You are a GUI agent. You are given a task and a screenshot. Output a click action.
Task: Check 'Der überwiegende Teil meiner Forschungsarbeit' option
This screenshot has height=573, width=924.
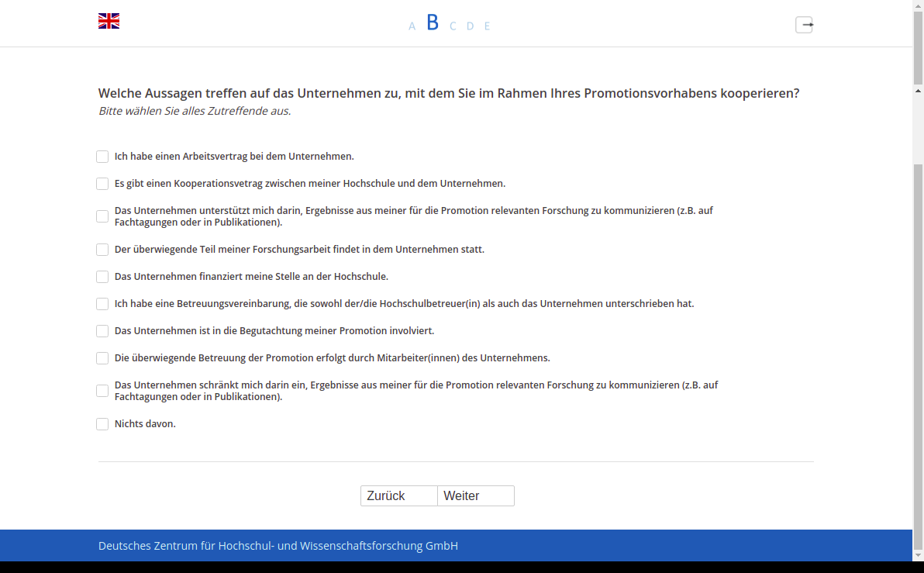pyautogui.click(x=102, y=250)
